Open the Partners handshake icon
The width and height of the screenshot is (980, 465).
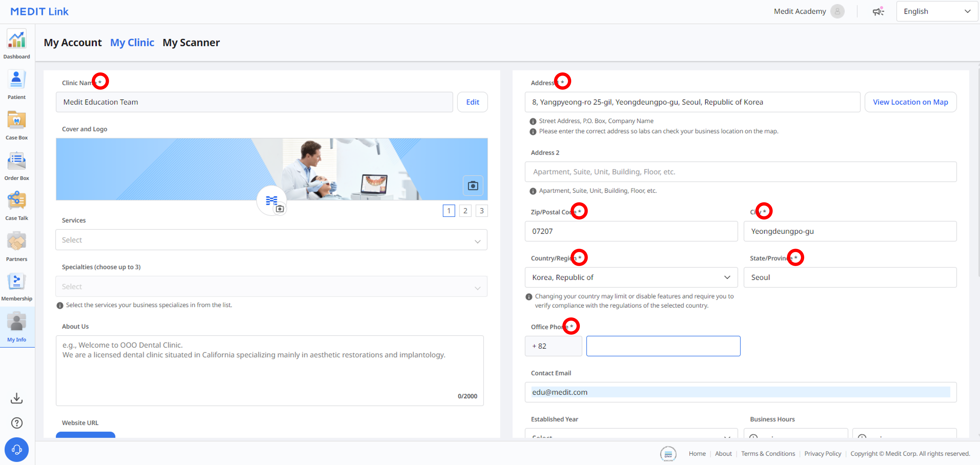coord(16,241)
